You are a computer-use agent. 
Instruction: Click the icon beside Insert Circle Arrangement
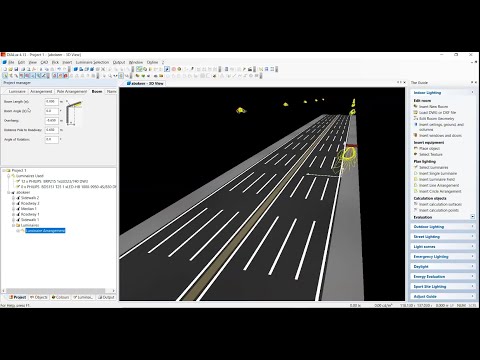(x=416, y=191)
